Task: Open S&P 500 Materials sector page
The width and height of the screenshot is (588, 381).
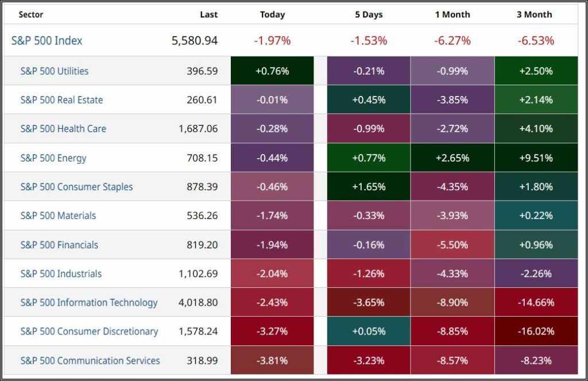Action: (58, 215)
